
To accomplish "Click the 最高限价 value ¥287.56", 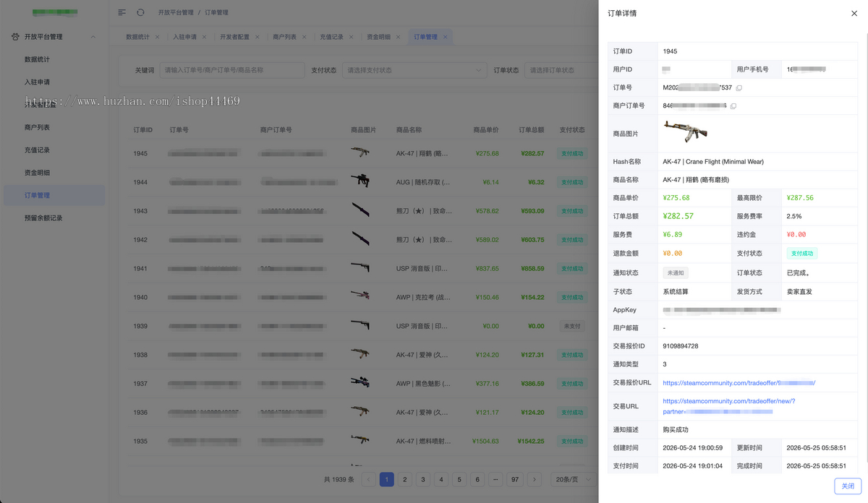I will 800,197.
